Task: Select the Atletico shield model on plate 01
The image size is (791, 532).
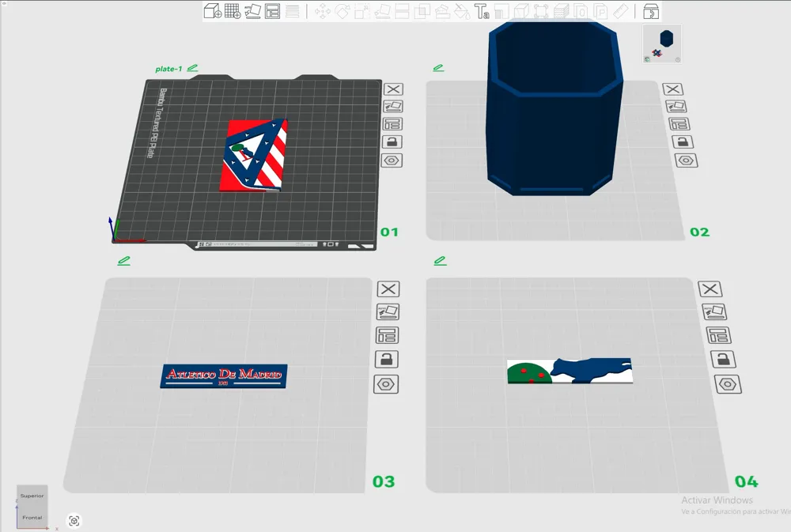Action: tap(255, 155)
